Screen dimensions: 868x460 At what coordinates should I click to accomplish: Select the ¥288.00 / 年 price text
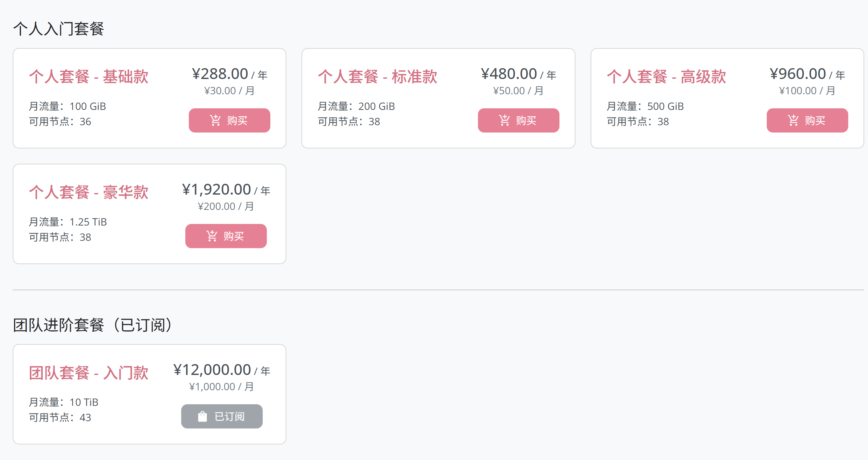pyautogui.click(x=230, y=74)
